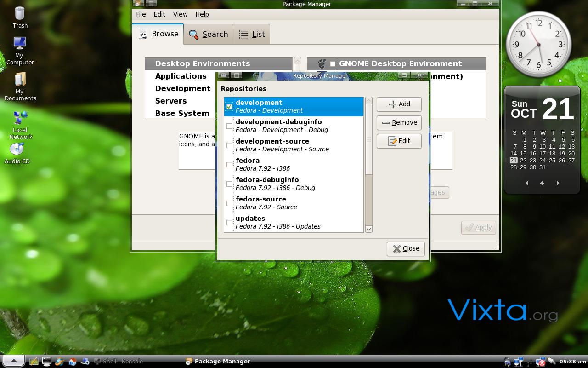Open Local Network desktop icon

[21, 125]
